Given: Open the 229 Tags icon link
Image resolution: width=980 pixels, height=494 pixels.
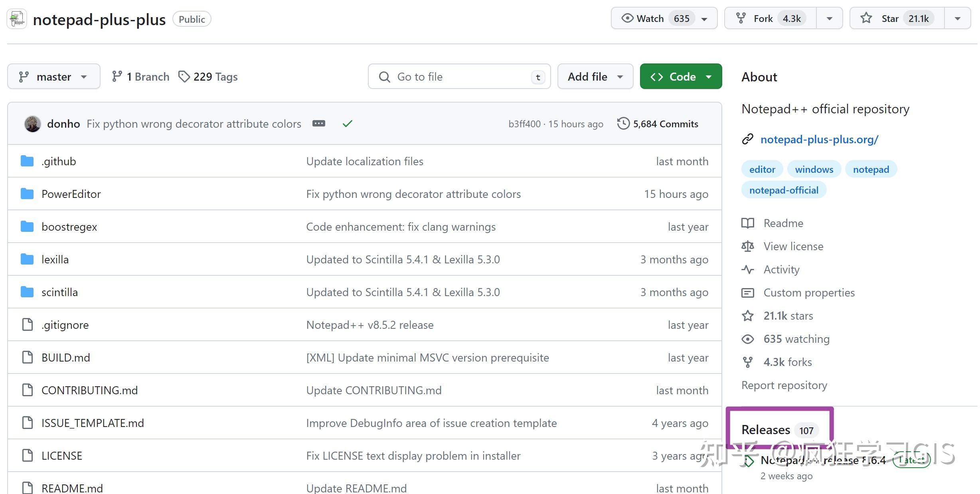Looking at the screenshot, I should pyautogui.click(x=184, y=77).
